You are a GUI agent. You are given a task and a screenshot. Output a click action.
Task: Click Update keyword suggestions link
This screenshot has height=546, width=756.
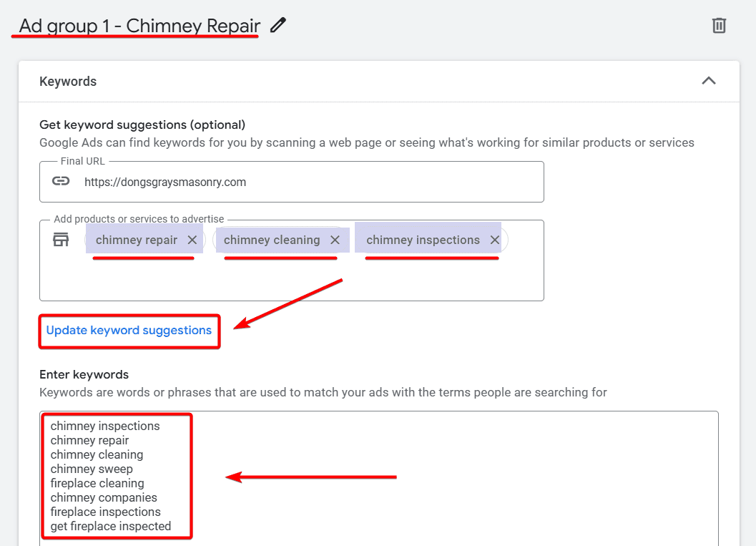click(x=129, y=330)
